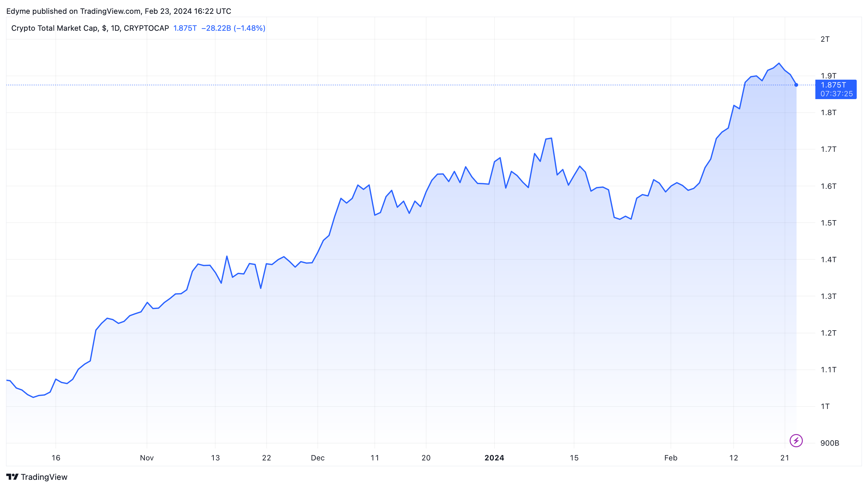Click the TradingView brand text link

click(44, 477)
